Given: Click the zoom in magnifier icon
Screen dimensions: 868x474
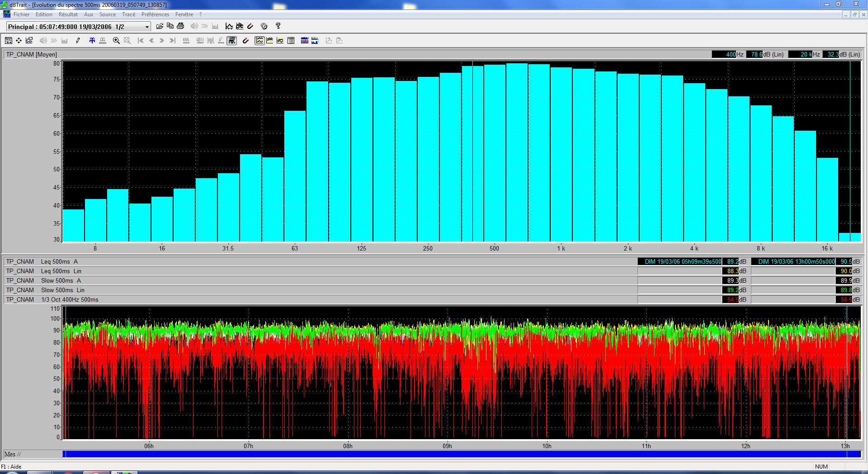Looking at the screenshot, I should pyautogui.click(x=116, y=41).
